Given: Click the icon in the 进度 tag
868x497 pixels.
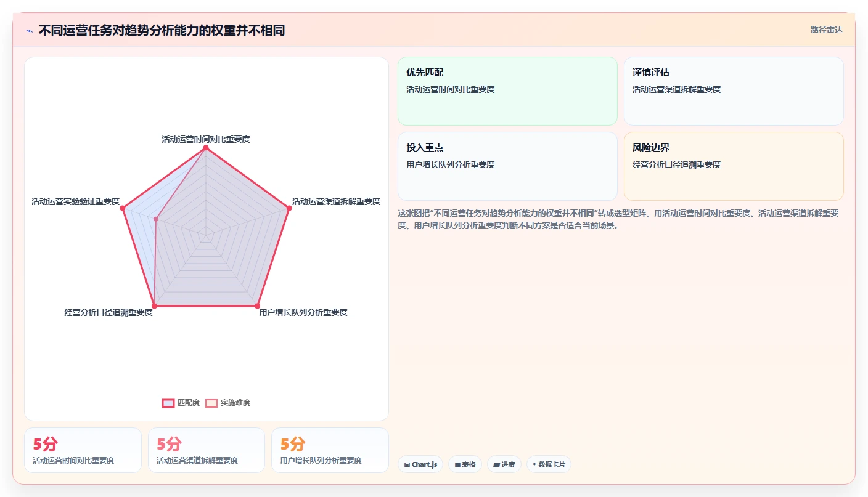Looking at the screenshot, I should tap(496, 464).
